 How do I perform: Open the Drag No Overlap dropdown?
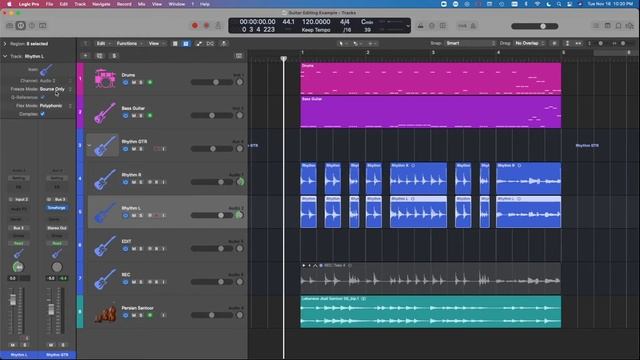pyautogui.click(x=529, y=43)
